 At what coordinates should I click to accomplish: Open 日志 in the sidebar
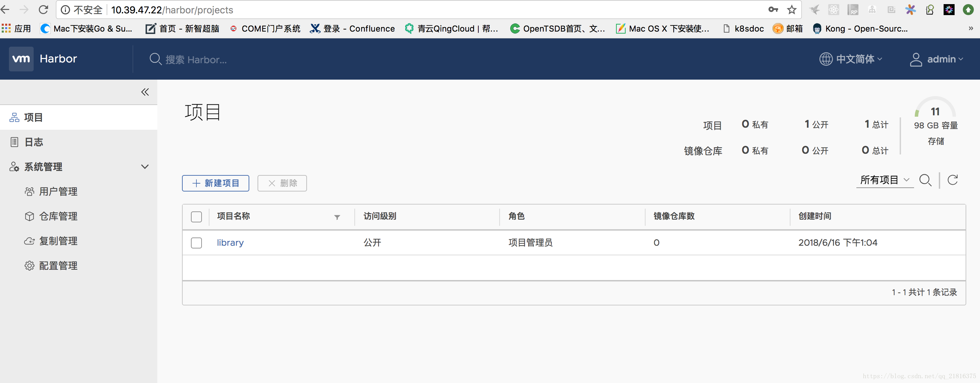tap(33, 142)
